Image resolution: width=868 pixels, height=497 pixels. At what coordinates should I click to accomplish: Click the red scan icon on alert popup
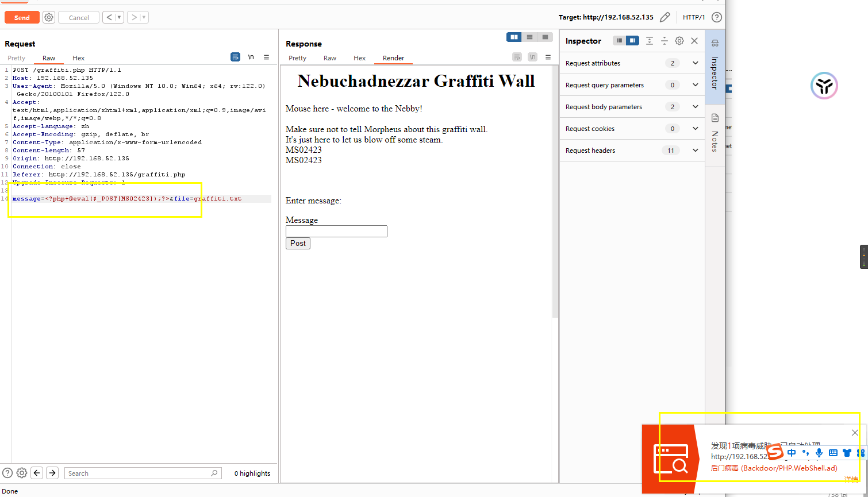click(671, 459)
